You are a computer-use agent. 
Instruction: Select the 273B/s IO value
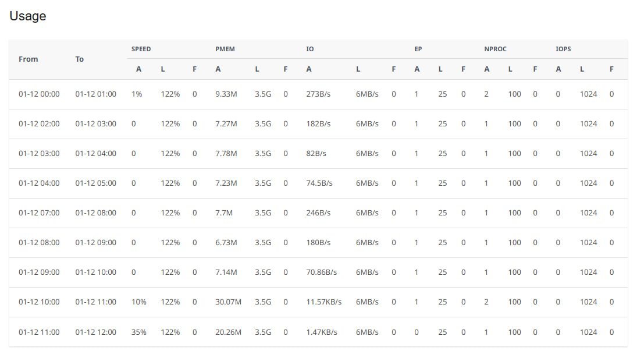tap(318, 94)
